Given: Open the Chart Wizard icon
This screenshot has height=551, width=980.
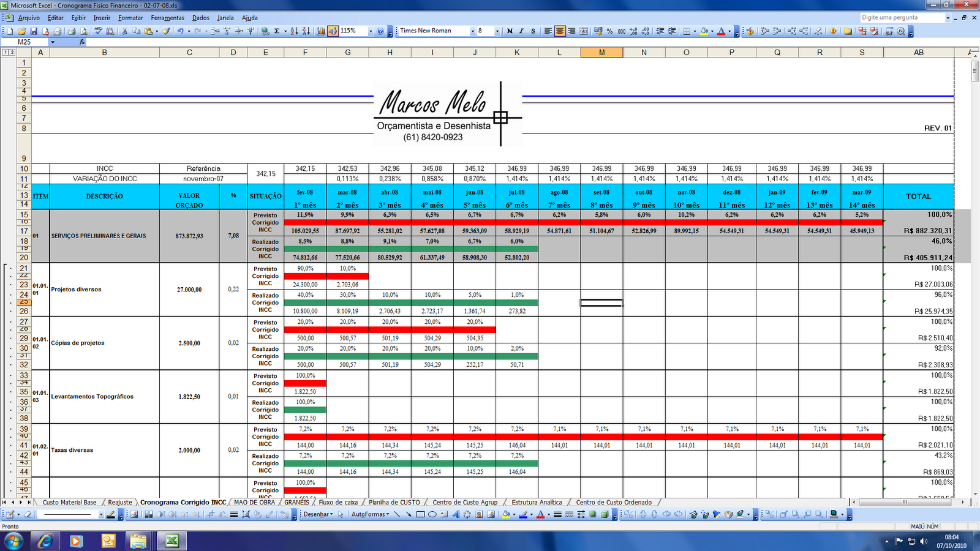Looking at the screenshot, I should point(320,31).
